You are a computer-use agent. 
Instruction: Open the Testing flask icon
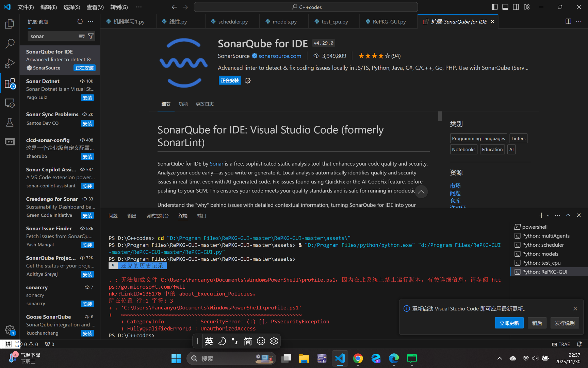[x=10, y=122]
